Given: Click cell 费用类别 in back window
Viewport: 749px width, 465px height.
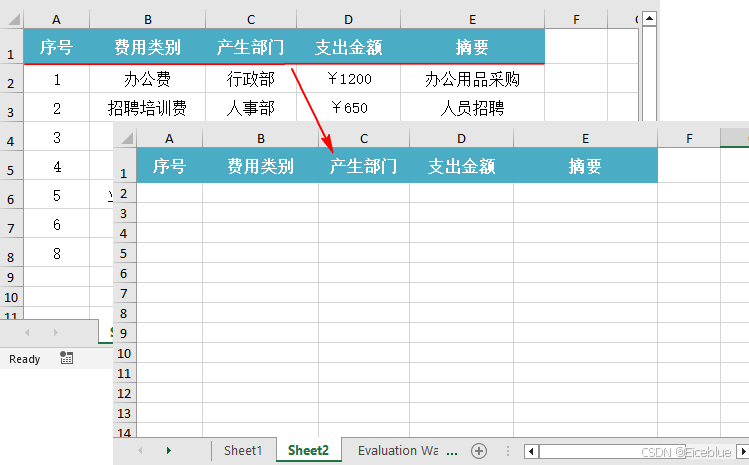Looking at the screenshot, I should [148, 47].
